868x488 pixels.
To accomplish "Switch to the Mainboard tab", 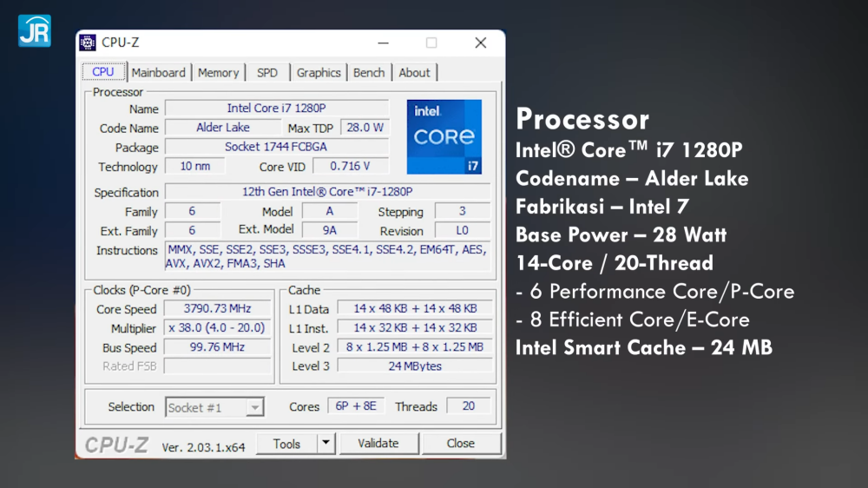I will (x=158, y=73).
